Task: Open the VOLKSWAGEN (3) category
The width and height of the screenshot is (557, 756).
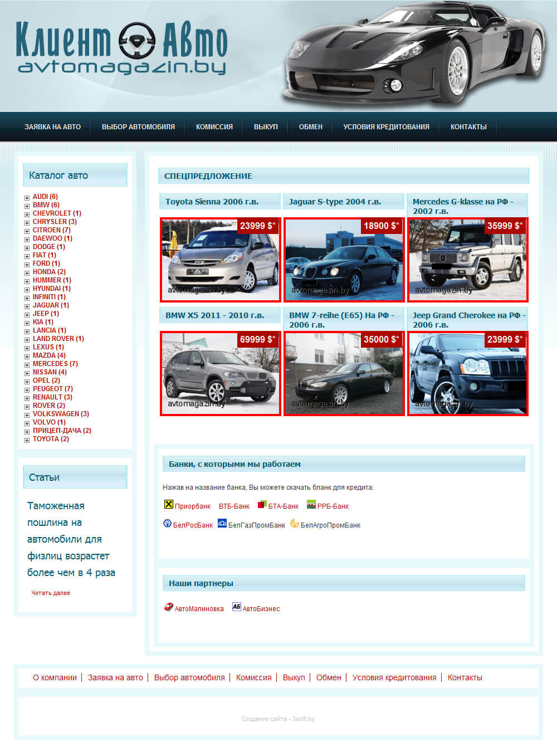Action: [60, 414]
